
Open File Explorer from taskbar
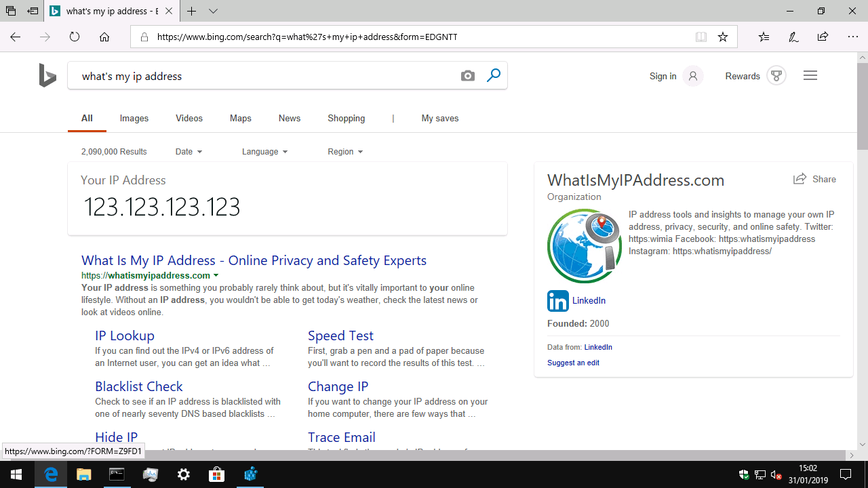coord(83,474)
